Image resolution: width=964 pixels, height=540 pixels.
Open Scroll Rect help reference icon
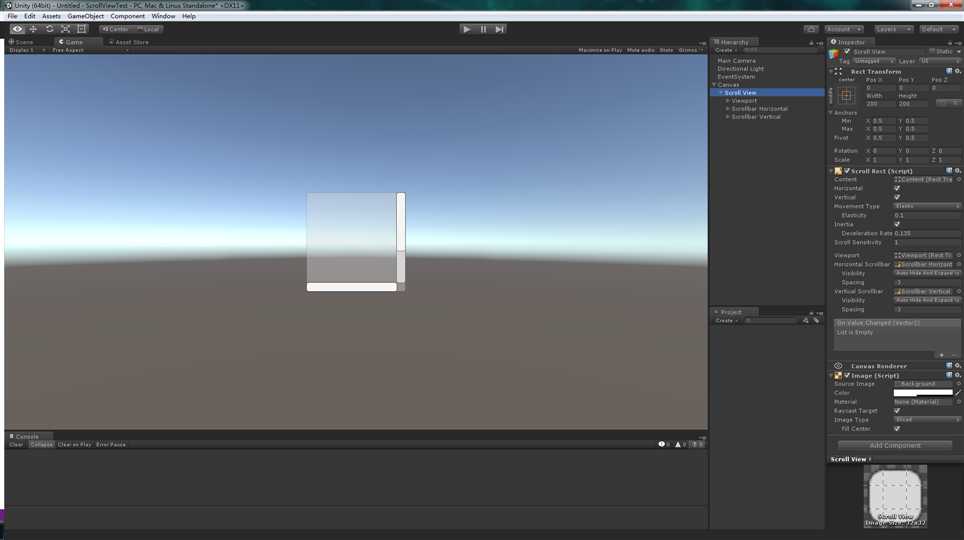(x=949, y=171)
